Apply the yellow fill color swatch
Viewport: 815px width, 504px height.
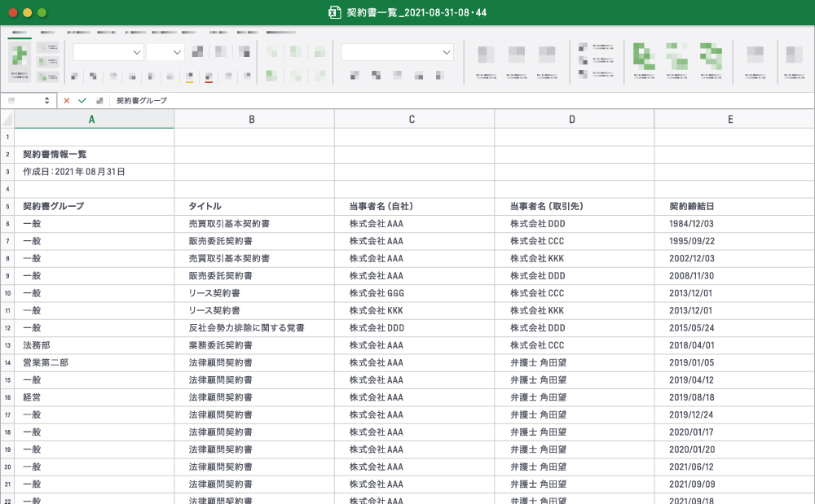click(x=189, y=77)
